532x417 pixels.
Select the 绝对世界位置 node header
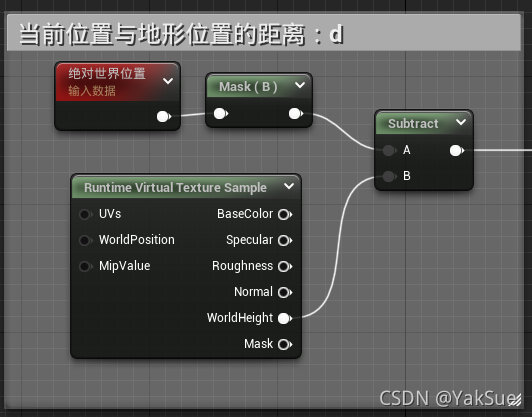pyautogui.click(x=117, y=82)
